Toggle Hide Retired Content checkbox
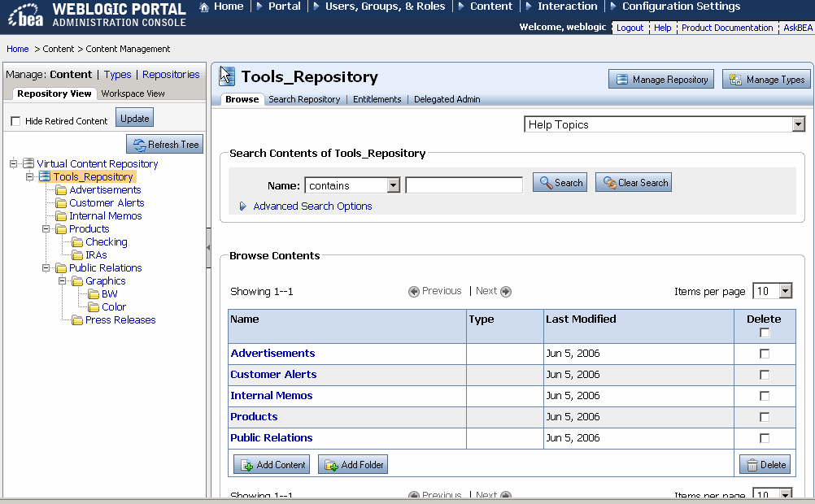Viewport: 815px width, 504px height. click(x=15, y=121)
